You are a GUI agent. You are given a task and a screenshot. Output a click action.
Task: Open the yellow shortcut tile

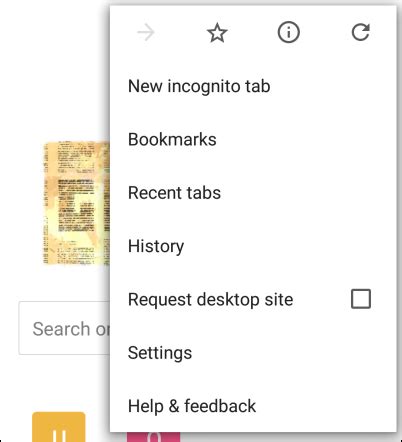[59, 427]
